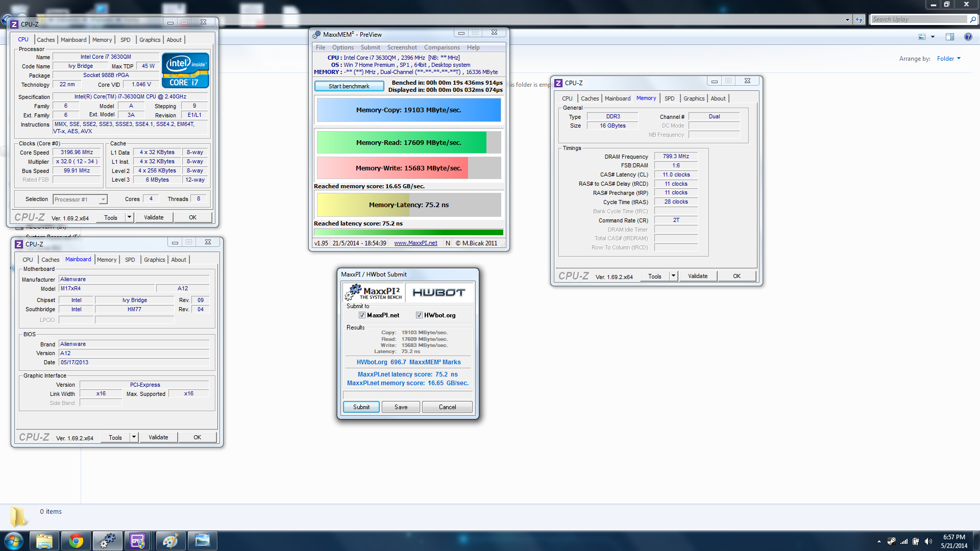Screen dimensions: 980x551
Task: Toggle the MaxxPI.net submit checkbox
Action: [x=362, y=315]
